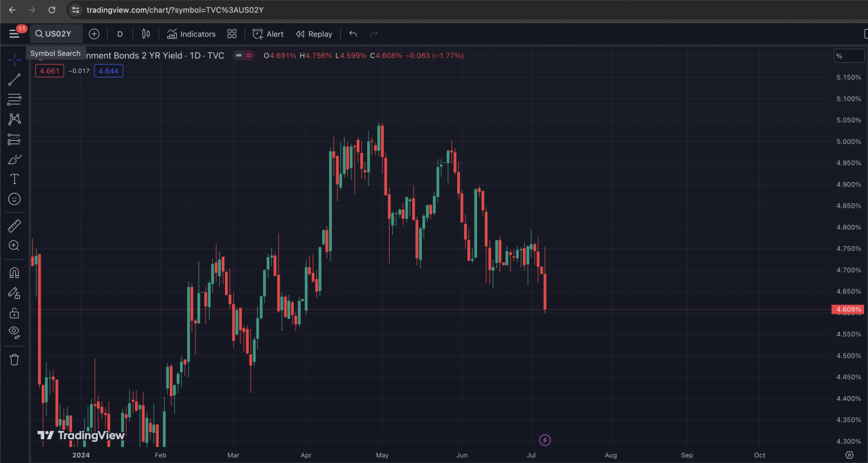
Task: Open the candlestick chart type dropdown
Action: (x=146, y=34)
